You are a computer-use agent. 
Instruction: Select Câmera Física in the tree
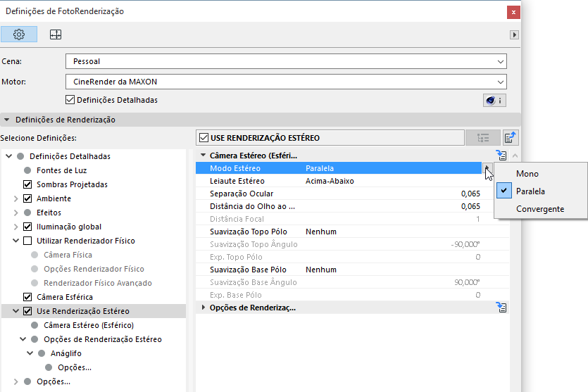68,255
